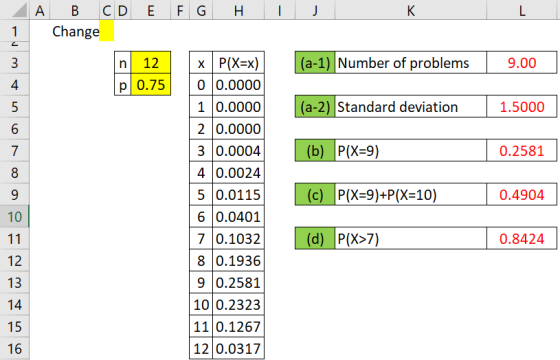This screenshot has width=560, height=360.
Task: Select the 'P(X>7)' description cell
Action: click(x=411, y=239)
